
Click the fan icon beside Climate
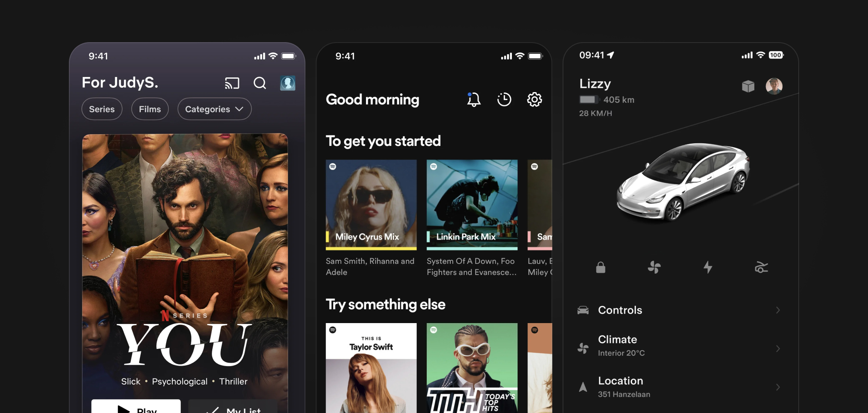[583, 348]
